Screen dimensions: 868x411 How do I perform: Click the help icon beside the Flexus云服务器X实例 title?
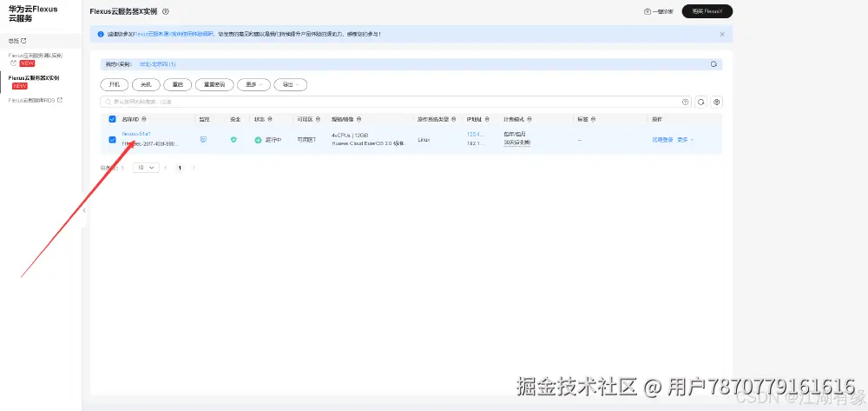pyautogui.click(x=166, y=11)
